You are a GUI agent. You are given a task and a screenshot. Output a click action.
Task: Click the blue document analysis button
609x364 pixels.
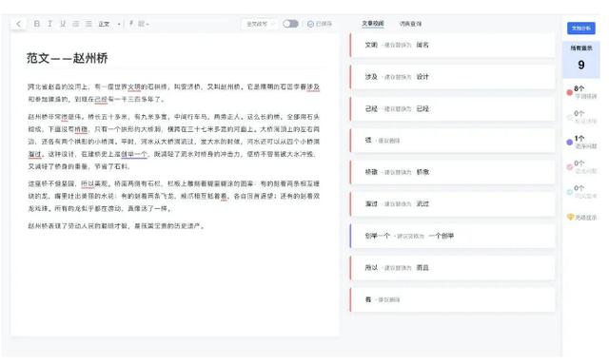(x=581, y=28)
